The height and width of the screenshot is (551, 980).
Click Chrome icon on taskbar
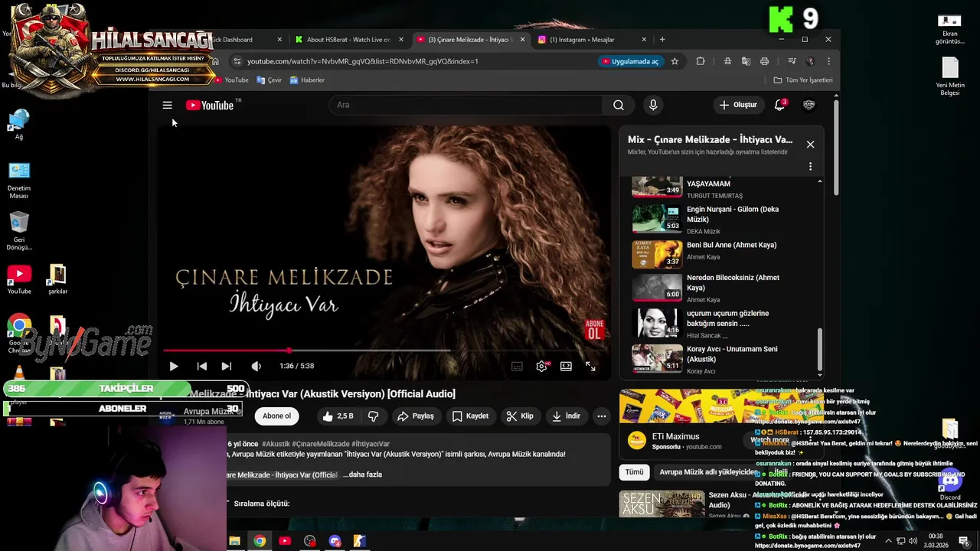click(260, 541)
